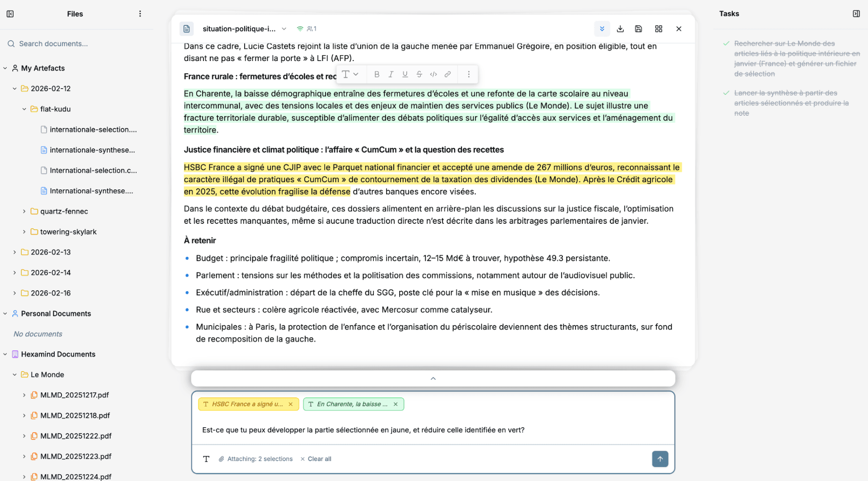This screenshot has height=481, width=868.
Task: Open the grid layout view
Action: 659,29
